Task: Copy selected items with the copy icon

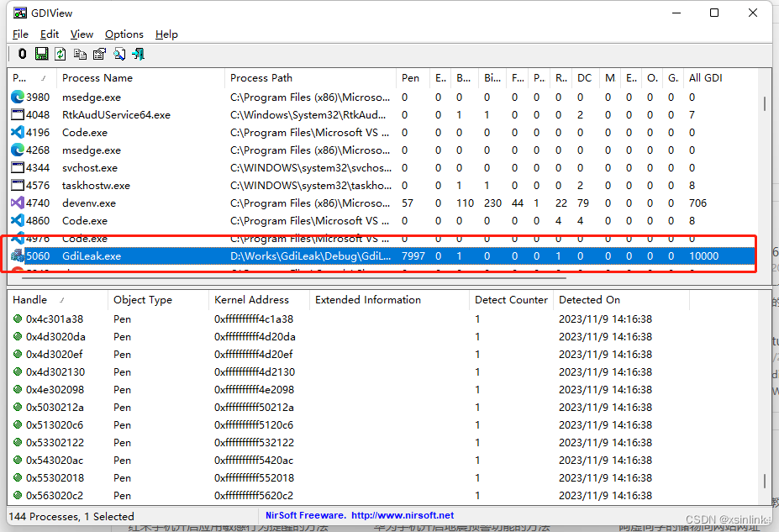Action: point(79,54)
